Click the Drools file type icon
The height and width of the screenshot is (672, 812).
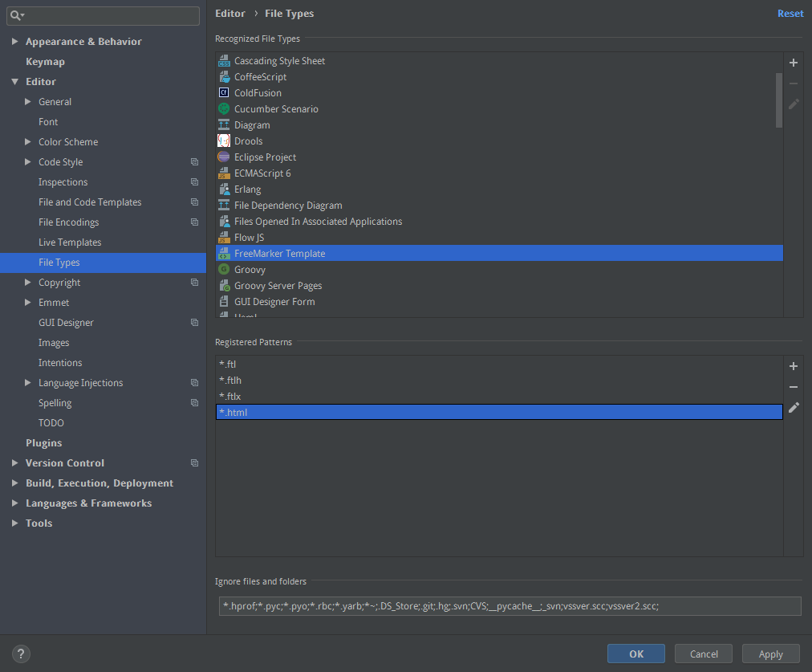click(x=224, y=141)
